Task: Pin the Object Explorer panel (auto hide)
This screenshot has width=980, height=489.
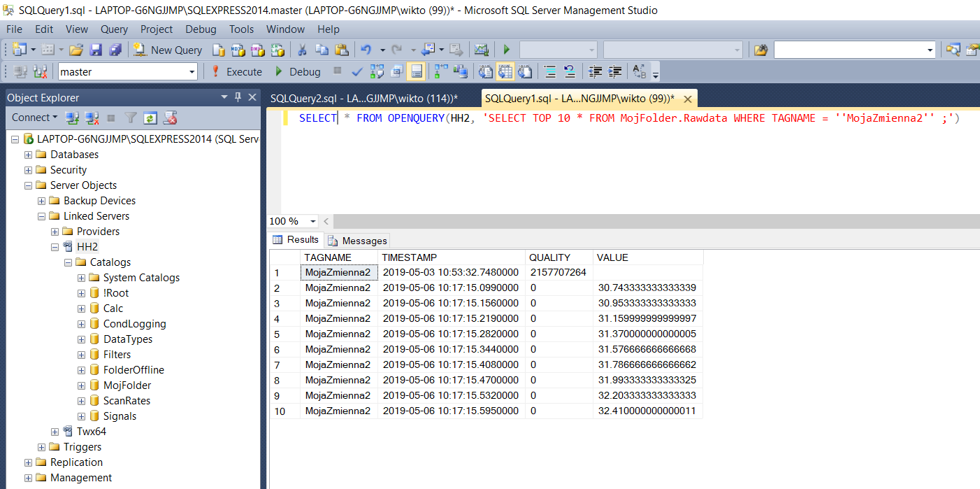Action: [x=238, y=97]
